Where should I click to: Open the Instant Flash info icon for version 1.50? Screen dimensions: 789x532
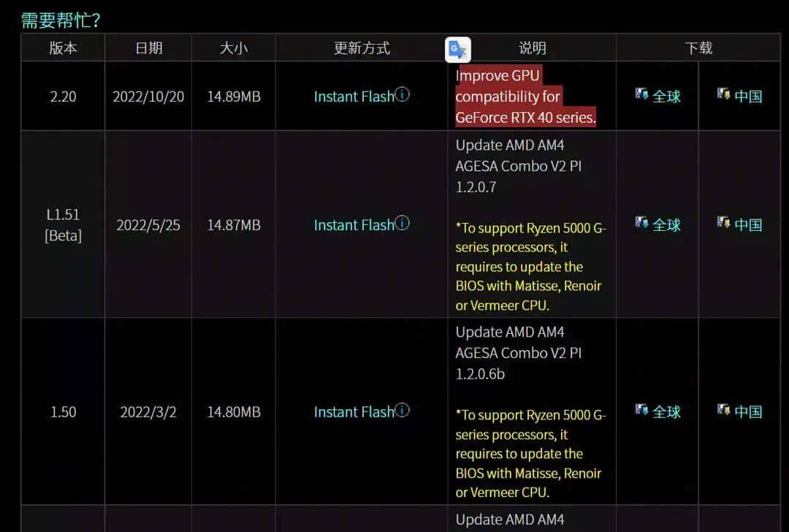click(403, 409)
